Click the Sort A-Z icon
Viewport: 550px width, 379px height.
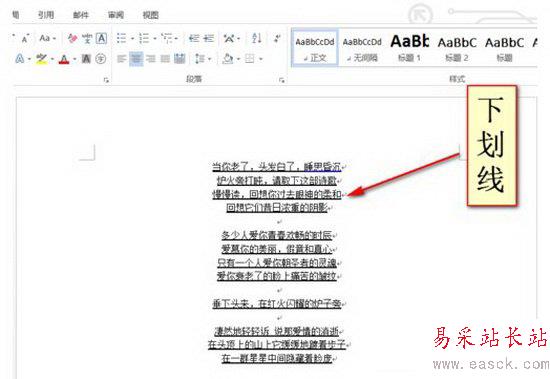[x=256, y=38]
